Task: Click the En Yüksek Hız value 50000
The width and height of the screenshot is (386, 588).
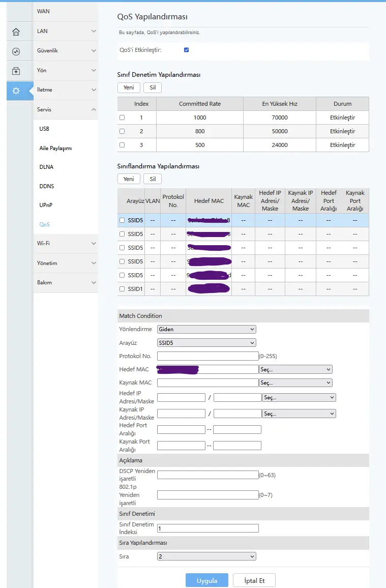Action: coord(280,131)
